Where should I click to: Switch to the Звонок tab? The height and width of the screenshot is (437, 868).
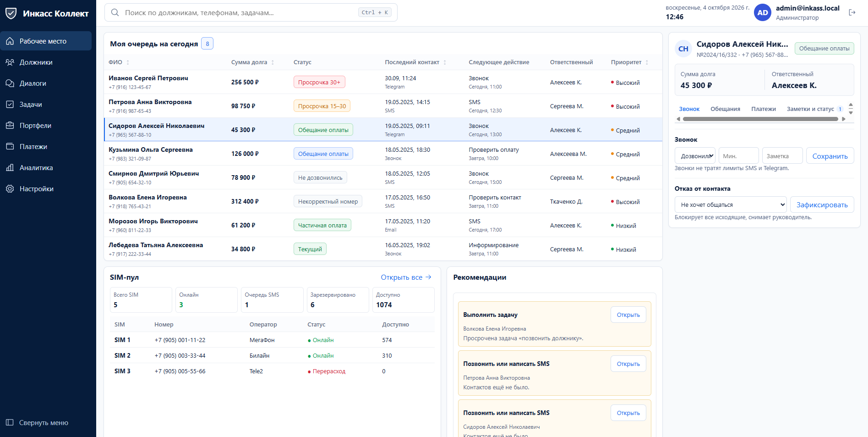coord(689,109)
